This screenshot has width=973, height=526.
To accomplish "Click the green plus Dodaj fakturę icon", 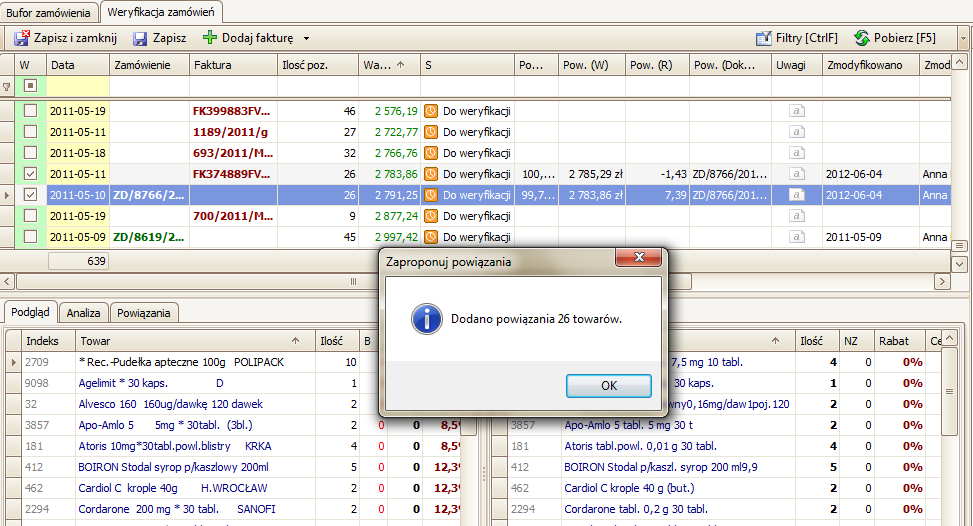I will pyautogui.click(x=210, y=38).
